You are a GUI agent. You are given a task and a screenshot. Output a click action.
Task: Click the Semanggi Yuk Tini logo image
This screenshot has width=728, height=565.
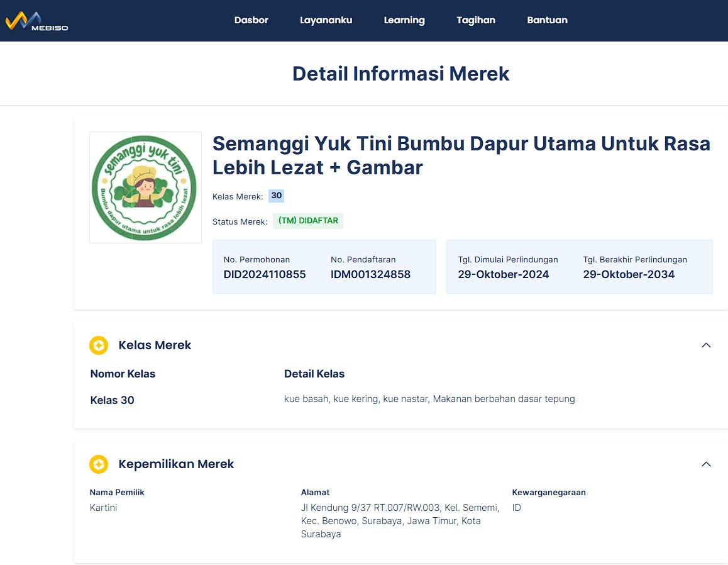coord(145,187)
